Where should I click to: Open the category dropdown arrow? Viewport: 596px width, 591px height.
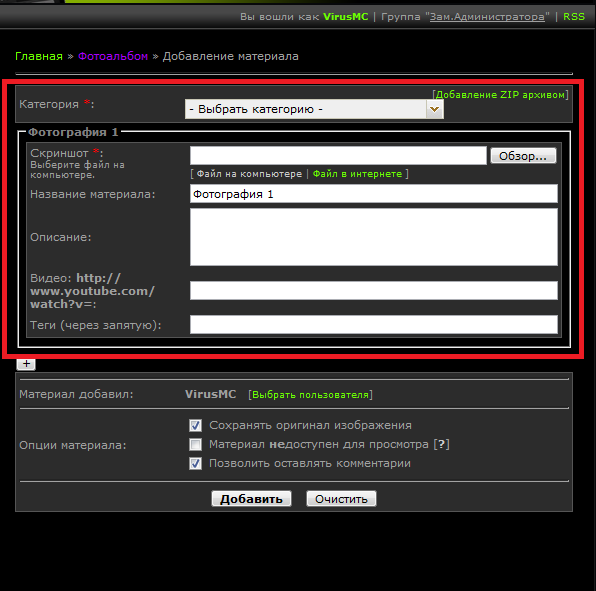(434, 109)
